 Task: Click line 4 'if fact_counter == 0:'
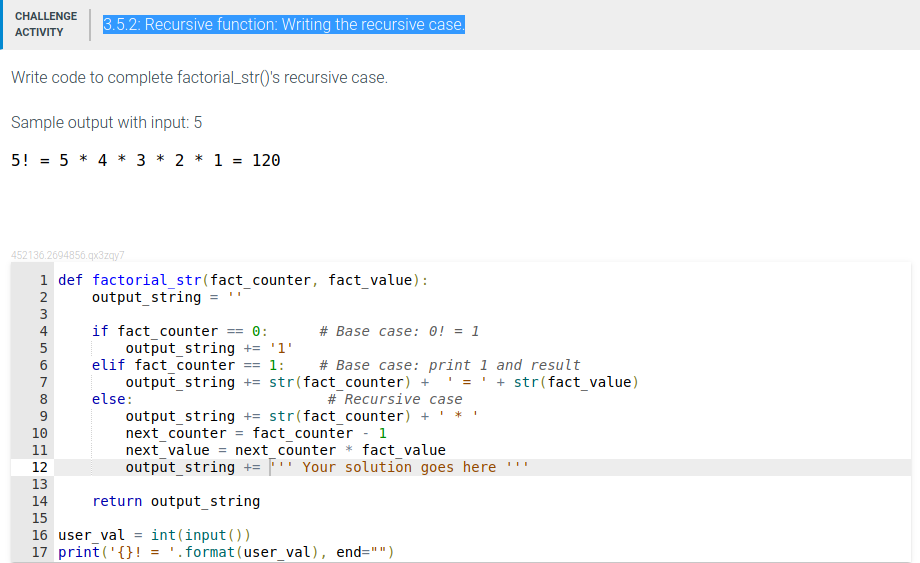pyautogui.click(x=180, y=331)
